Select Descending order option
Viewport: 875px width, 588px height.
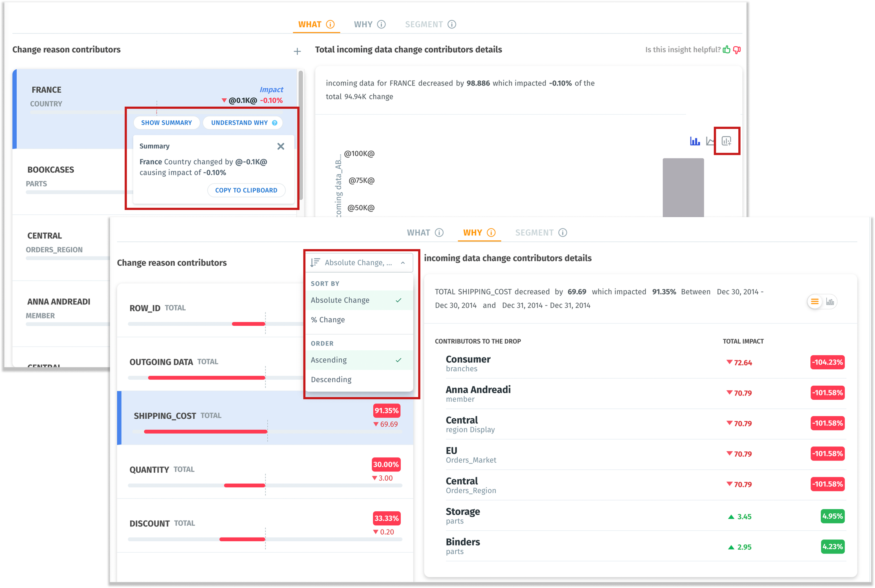(x=331, y=380)
